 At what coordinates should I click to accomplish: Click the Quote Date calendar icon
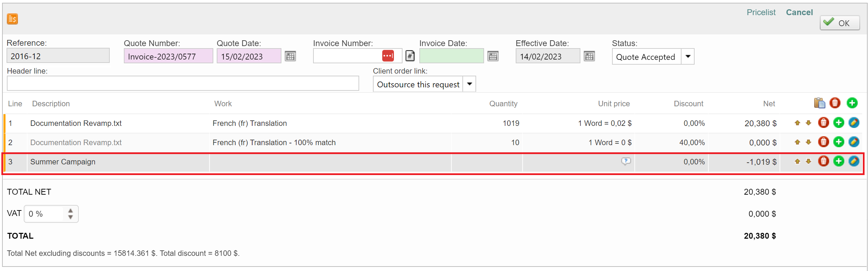pyautogui.click(x=290, y=56)
